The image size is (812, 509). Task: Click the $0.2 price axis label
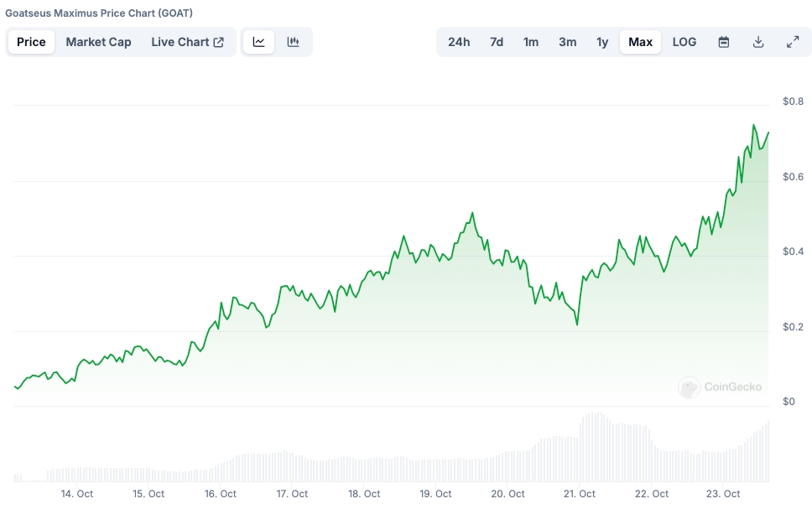coord(793,327)
